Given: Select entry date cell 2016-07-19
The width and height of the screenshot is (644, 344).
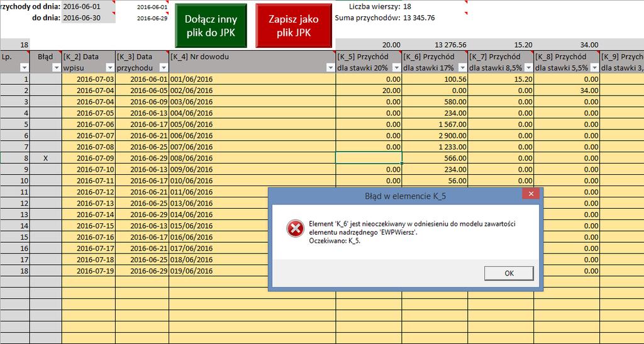Looking at the screenshot, I should tap(89, 271).
